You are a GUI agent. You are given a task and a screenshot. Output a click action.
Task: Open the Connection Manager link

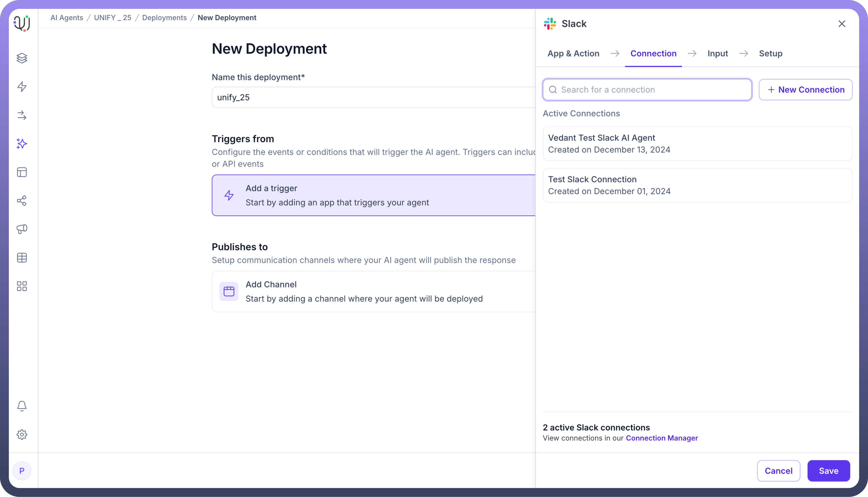[662, 438]
